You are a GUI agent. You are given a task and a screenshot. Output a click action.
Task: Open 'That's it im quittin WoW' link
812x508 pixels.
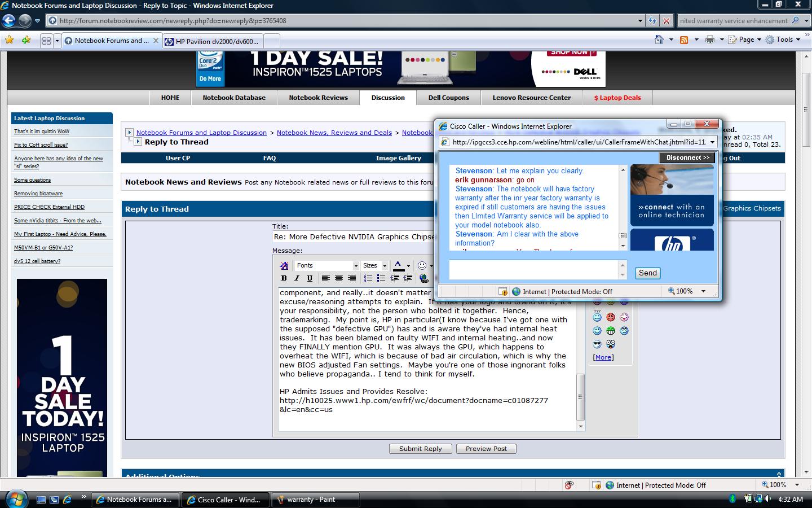[42, 132]
